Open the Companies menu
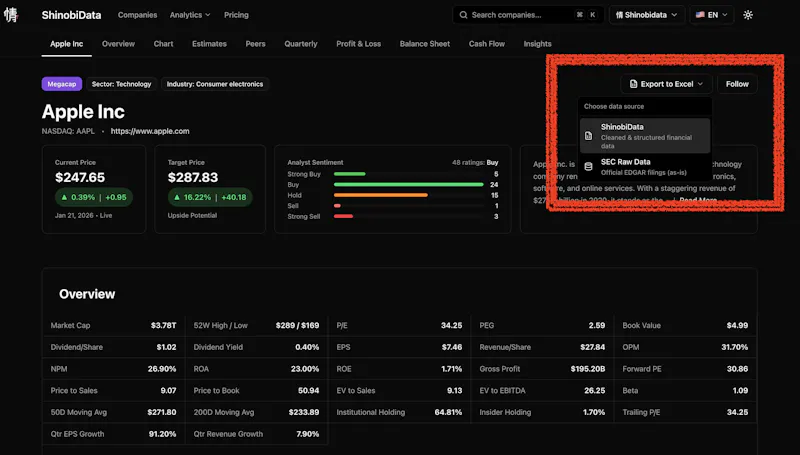 click(x=137, y=15)
